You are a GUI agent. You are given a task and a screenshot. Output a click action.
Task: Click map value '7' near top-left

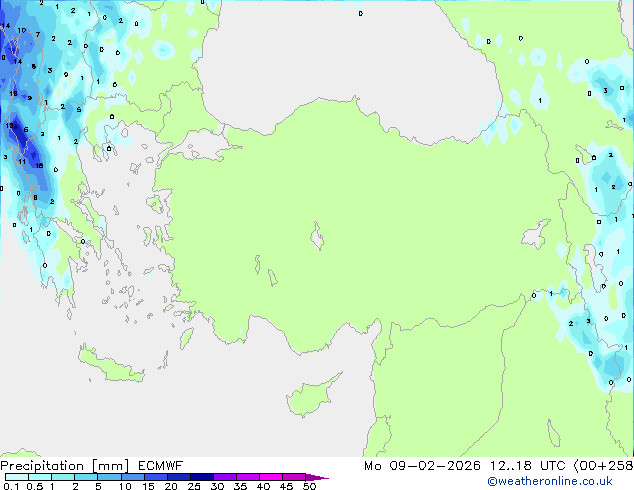tap(38, 35)
